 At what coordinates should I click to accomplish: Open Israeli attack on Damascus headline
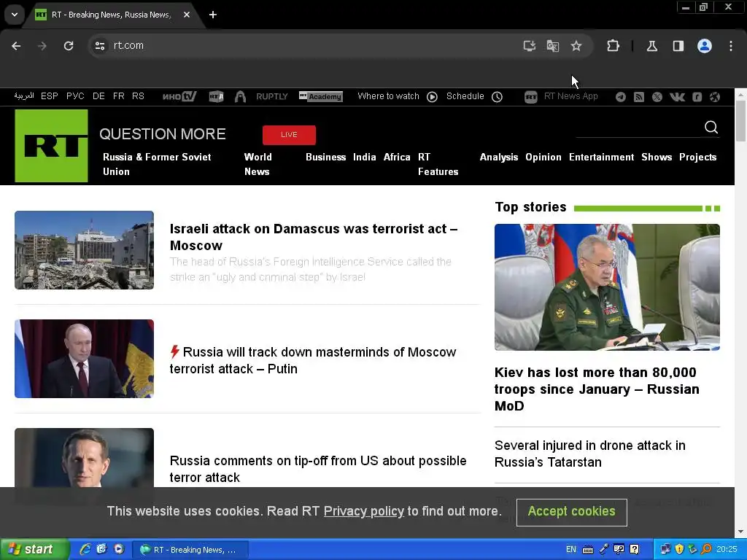[314, 237]
